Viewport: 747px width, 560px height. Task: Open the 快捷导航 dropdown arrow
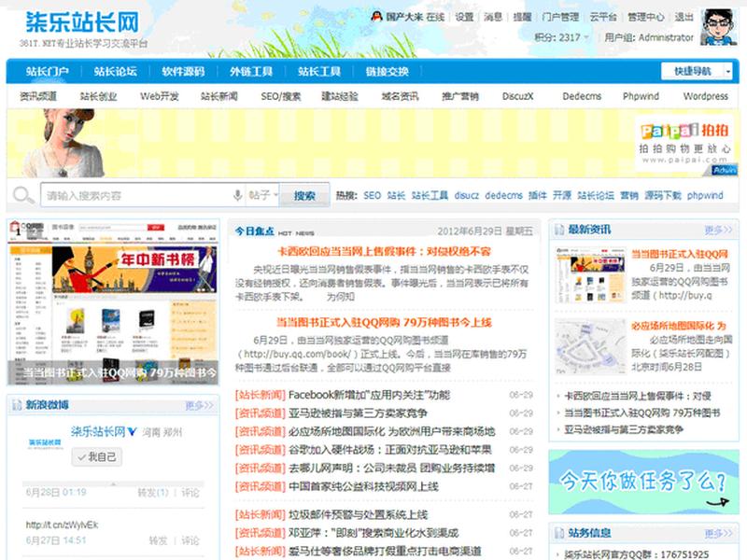point(728,72)
